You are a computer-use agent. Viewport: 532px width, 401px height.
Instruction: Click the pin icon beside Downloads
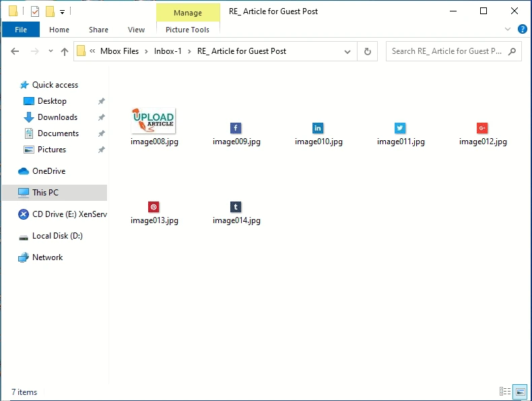click(x=101, y=117)
